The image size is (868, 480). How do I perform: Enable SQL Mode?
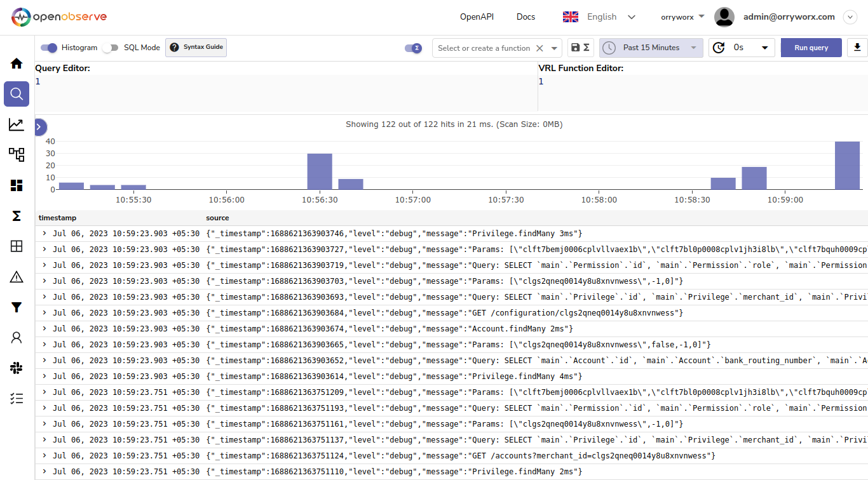click(x=109, y=47)
